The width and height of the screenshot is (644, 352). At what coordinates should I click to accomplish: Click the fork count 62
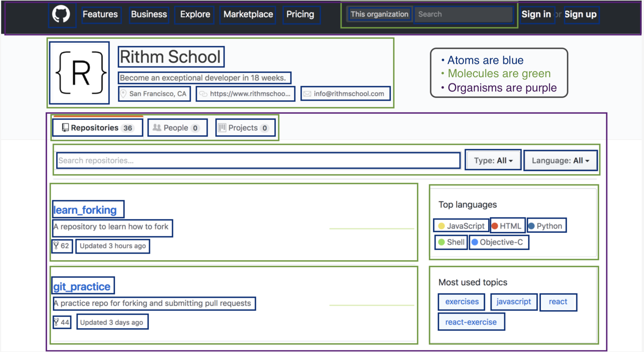[x=65, y=246]
